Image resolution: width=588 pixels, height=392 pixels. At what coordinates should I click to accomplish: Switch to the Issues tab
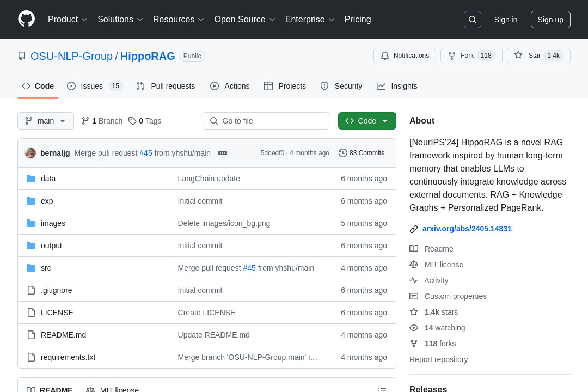tap(95, 86)
